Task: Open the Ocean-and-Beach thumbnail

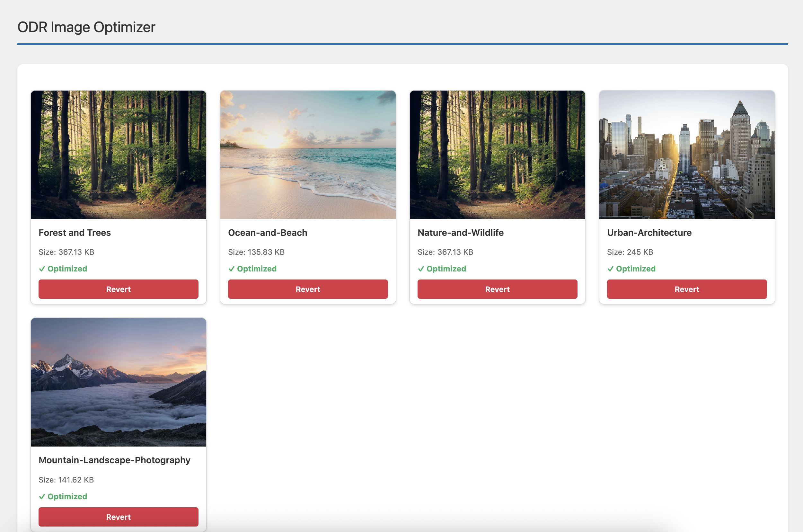Action: pyautogui.click(x=308, y=155)
